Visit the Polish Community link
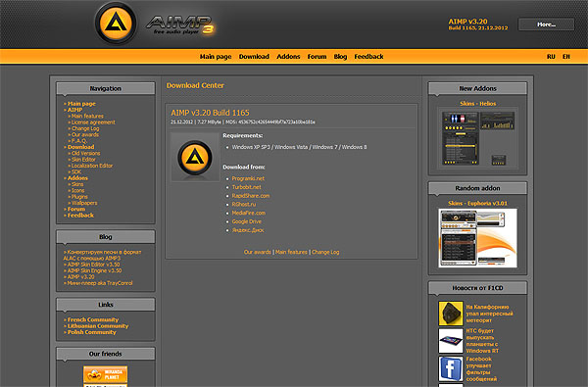588x387 pixels. point(92,332)
